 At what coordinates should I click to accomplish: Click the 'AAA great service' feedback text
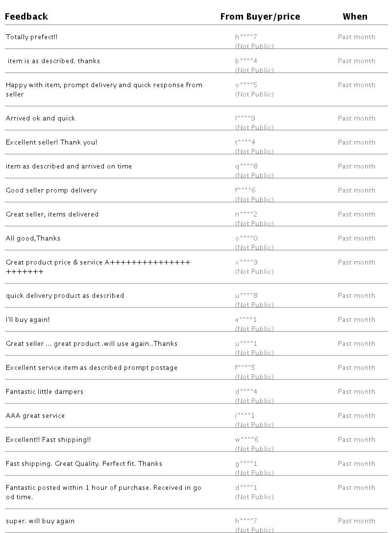coord(35,416)
